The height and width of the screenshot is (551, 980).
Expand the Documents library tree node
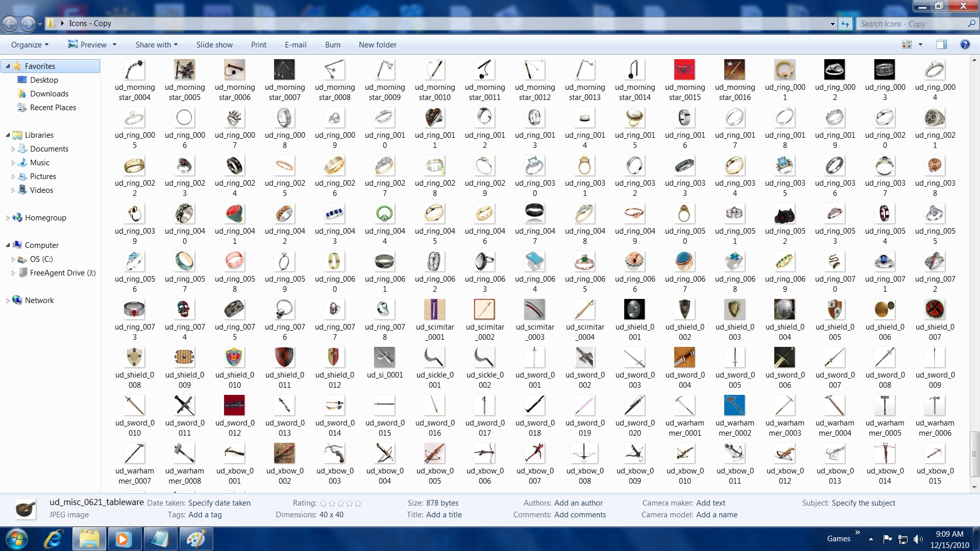[x=13, y=149]
